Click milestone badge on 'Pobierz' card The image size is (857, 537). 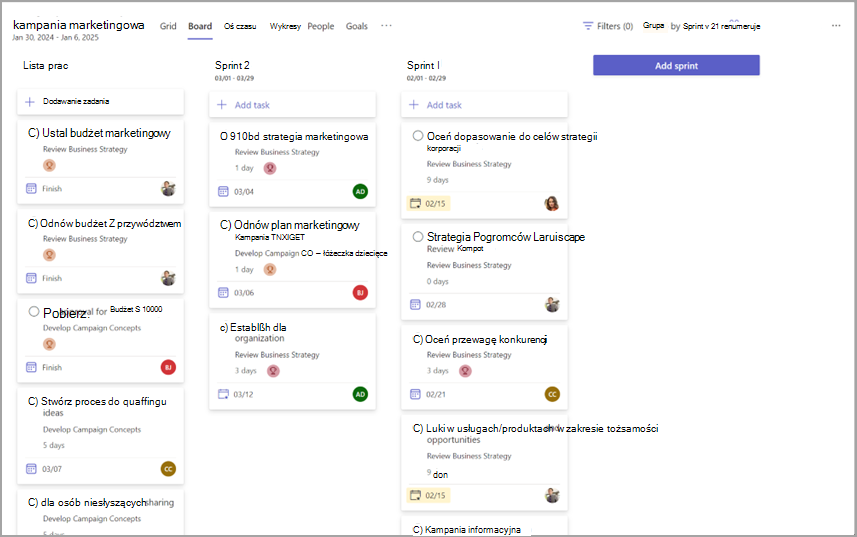(49, 344)
